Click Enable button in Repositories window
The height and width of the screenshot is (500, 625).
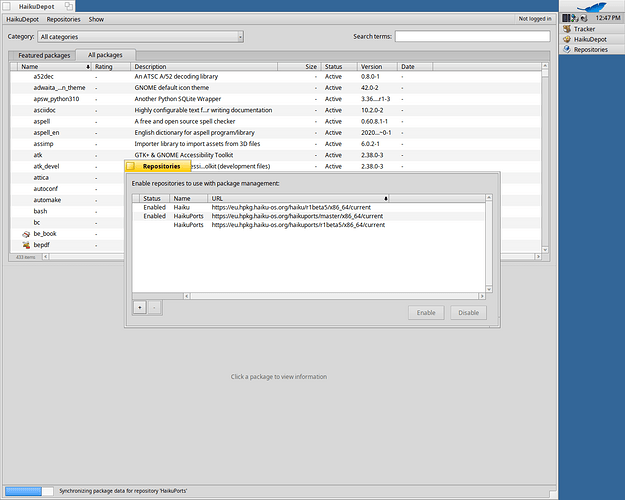pos(426,313)
